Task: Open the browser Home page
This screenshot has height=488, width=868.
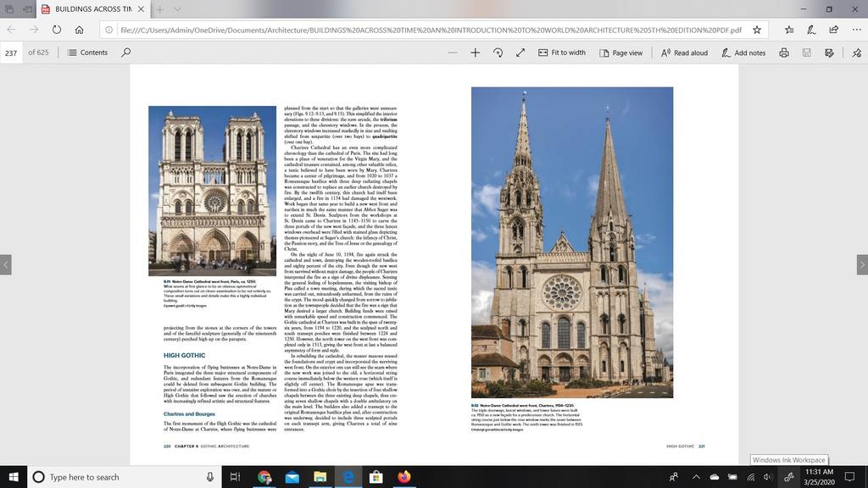Action: [x=79, y=30]
